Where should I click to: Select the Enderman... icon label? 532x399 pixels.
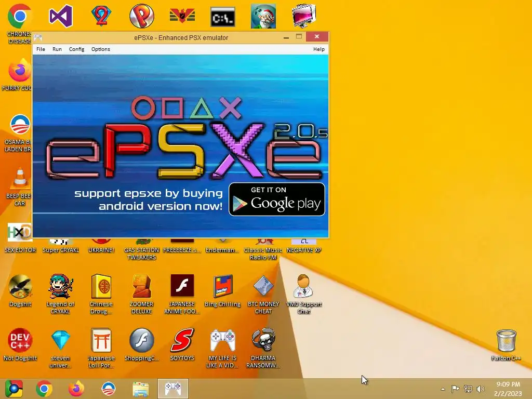[222, 250]
